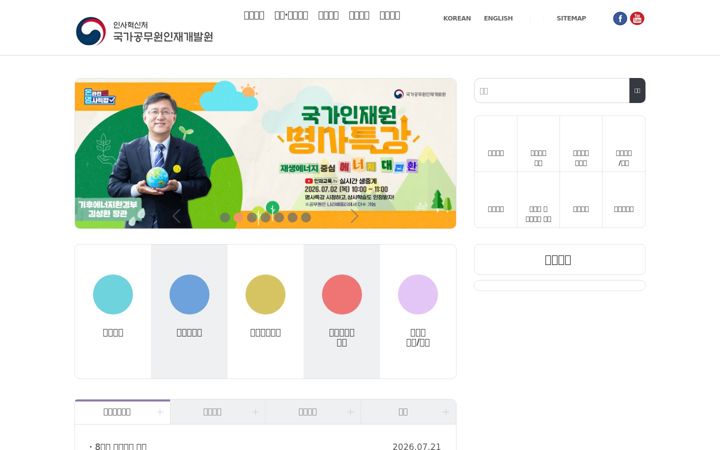Show the previous banner slide arrow
The height and width of the screenshot is (450, 720).
(x=176, y=216)
